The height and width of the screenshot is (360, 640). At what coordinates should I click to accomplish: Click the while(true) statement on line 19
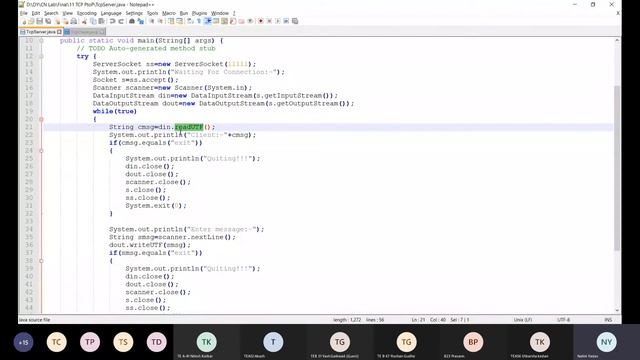(x=115, y=111)
